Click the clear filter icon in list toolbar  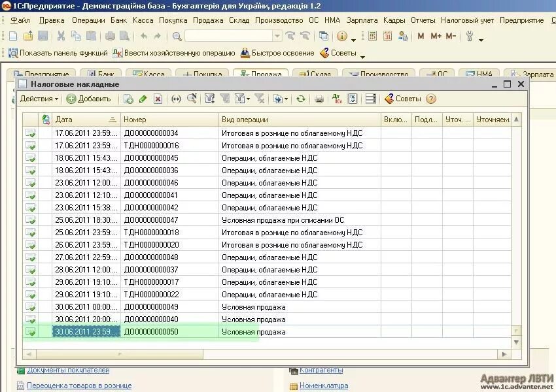(260, 99)
